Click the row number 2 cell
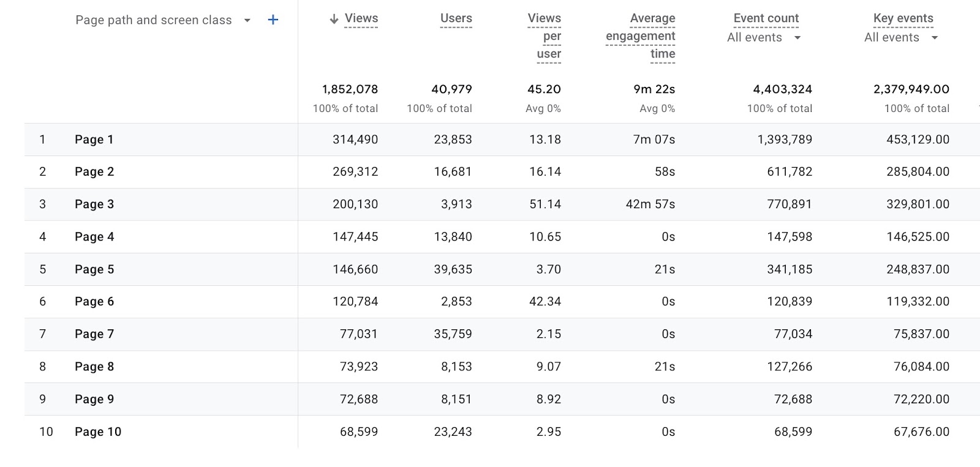Screen dimensions: 980x467 pyautogui.click(x=43, y=171)
